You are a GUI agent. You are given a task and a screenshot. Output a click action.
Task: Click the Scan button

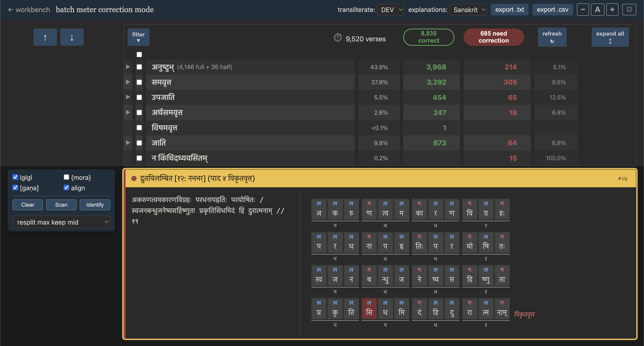tap(61, 205)
